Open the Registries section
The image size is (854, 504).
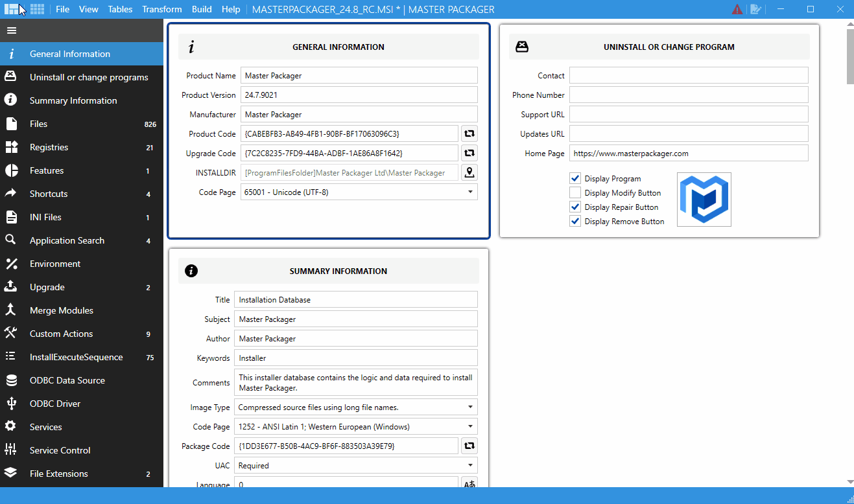pos(82,147)
